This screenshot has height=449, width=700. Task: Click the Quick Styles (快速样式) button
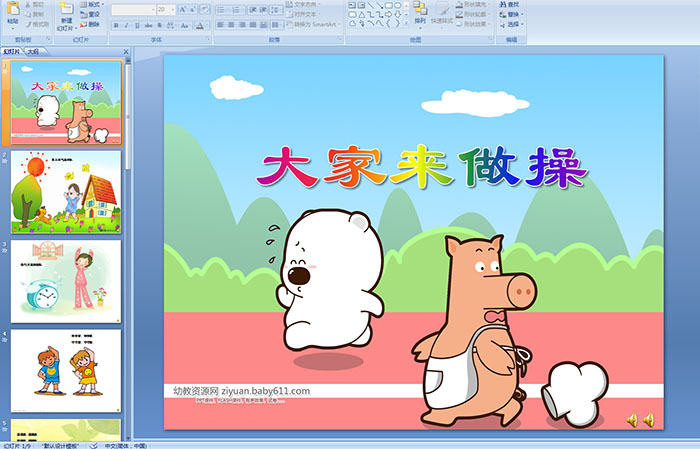click(442, 13)
